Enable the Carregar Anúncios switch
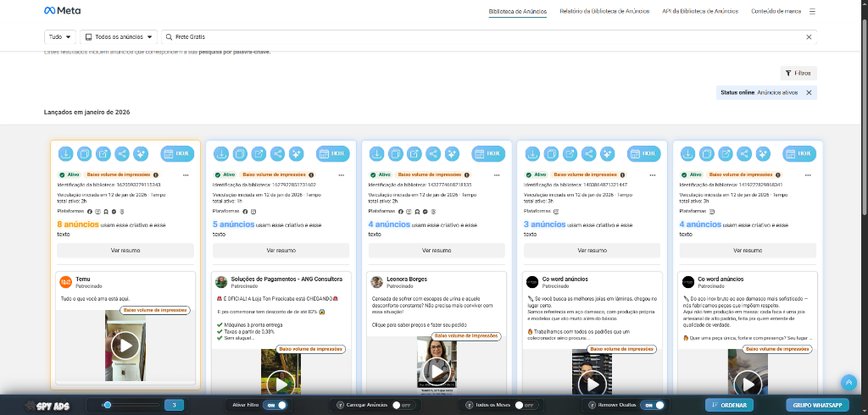Image resolution: width=868 pixels, height=415 pixels. coord(401,405)
